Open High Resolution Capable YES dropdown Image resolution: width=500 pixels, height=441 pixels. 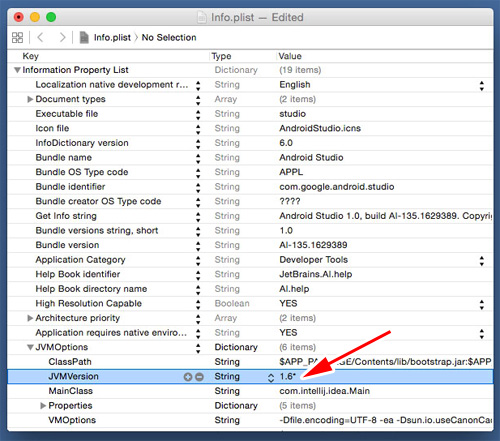482,304
